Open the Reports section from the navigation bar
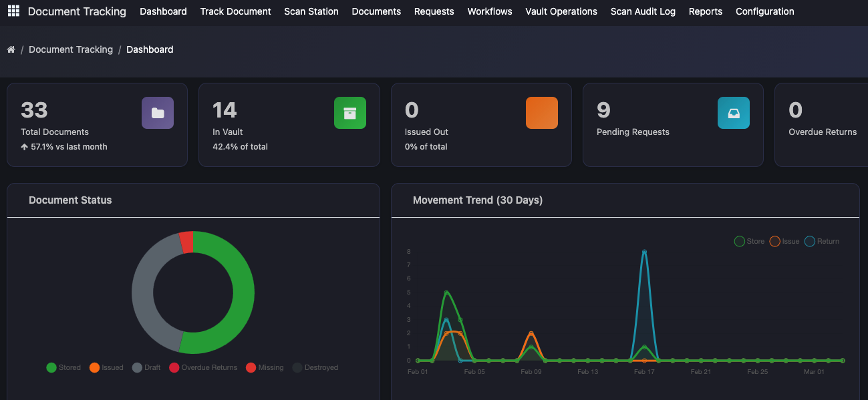 click(x=705, y=11)
